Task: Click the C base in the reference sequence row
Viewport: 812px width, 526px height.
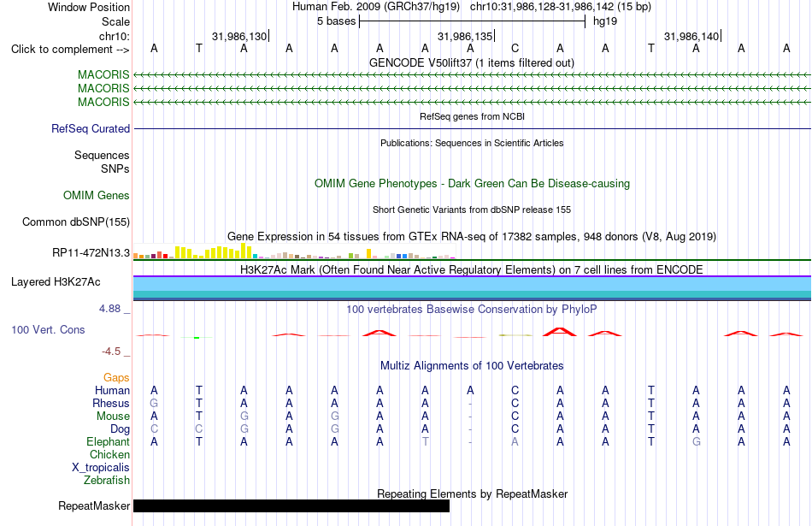Action: (x=515, y=48)
